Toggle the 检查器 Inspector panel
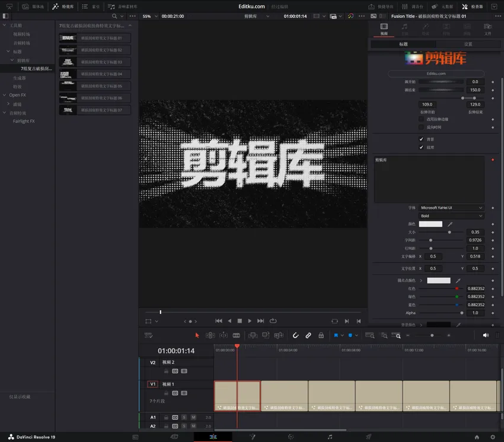Viewport: 504px width, 442px height. click(473, 7)
